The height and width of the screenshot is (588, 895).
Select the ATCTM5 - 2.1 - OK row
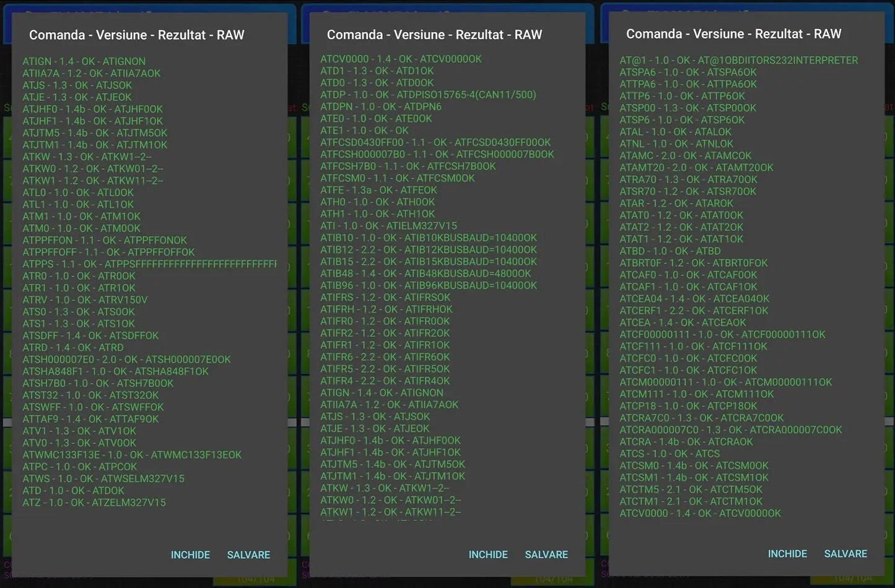692,490
